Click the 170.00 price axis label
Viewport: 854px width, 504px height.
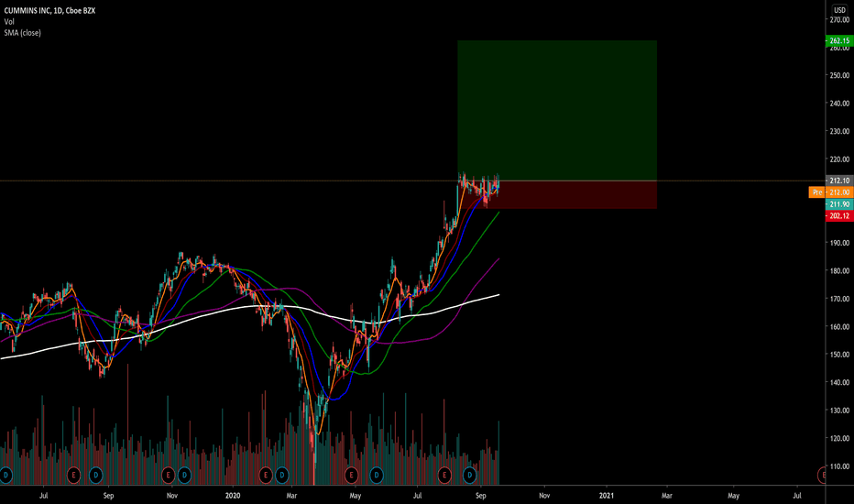coord(839,299)
